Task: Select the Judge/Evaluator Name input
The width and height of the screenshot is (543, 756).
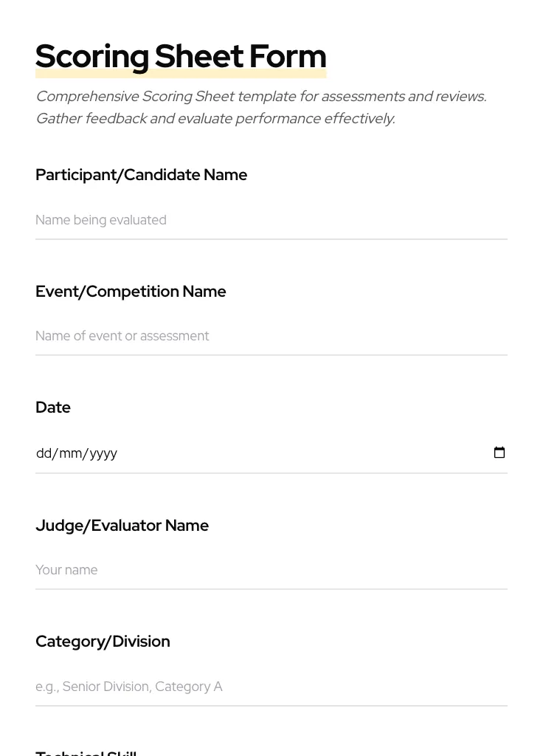Action: tap(271, 570)
